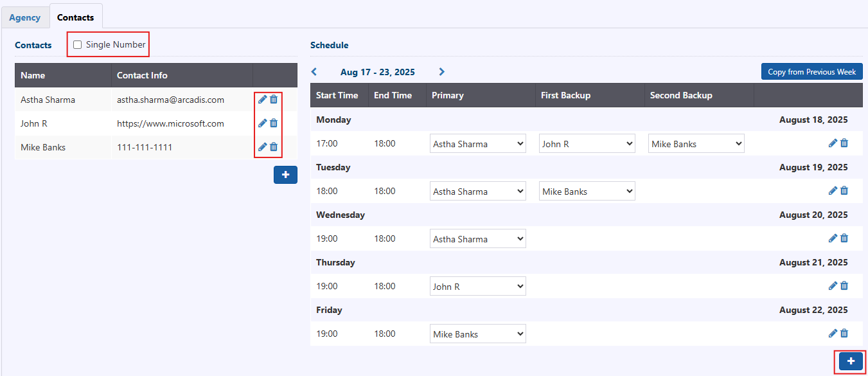Add a new contact with the plus button
The width and height of the screenshot is (868, 376).
pos(285,175)
